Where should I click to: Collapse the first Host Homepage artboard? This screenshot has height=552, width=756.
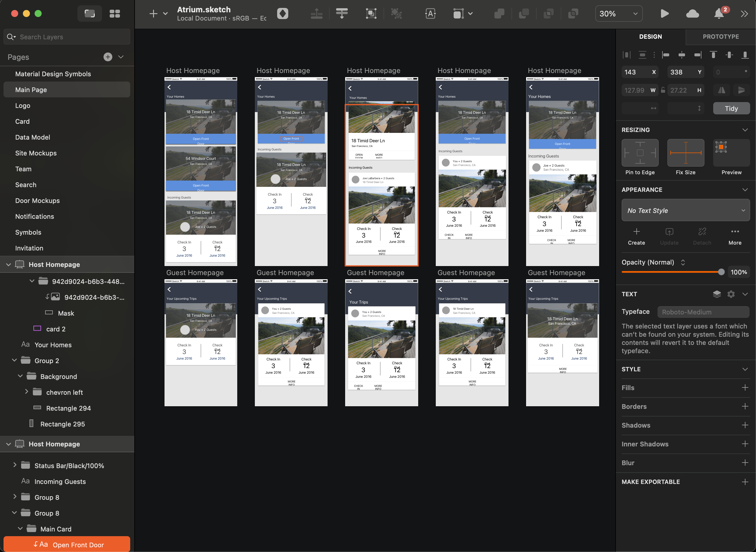point(8,265)
